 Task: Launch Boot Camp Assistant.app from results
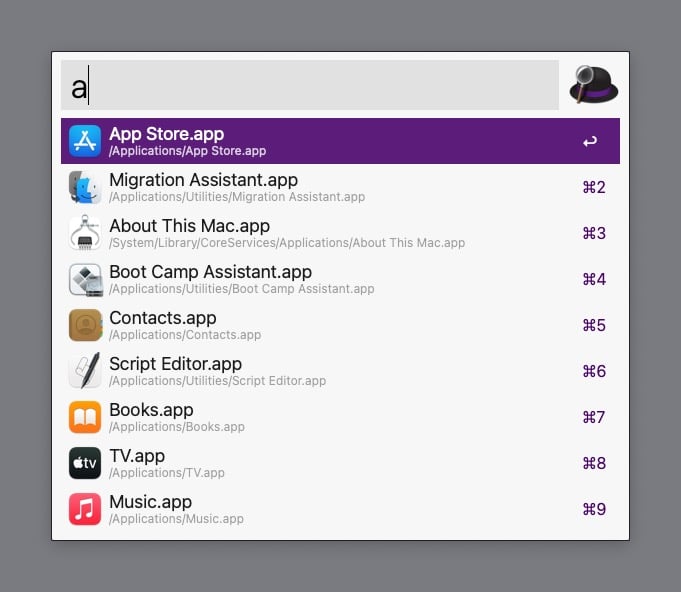click(340, 279)
